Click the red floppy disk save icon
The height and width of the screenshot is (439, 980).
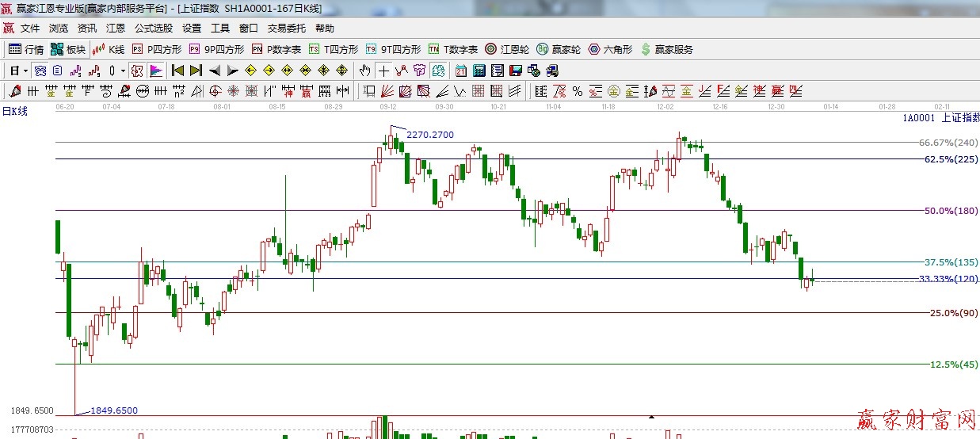[x=515, y=71]
